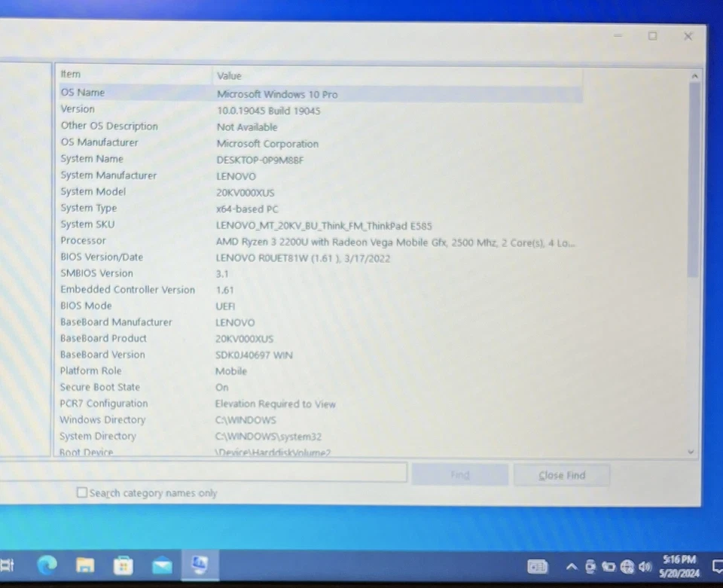Select the BaseBoard Product row

tap(321, 339)
